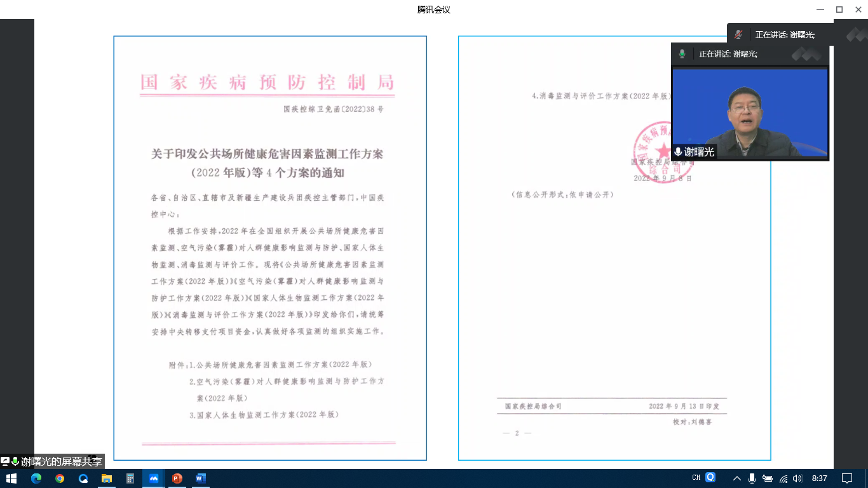Click the muted microphone icon in top speaker bar
This screenshot has width=868, height=488.
point(738,35)
